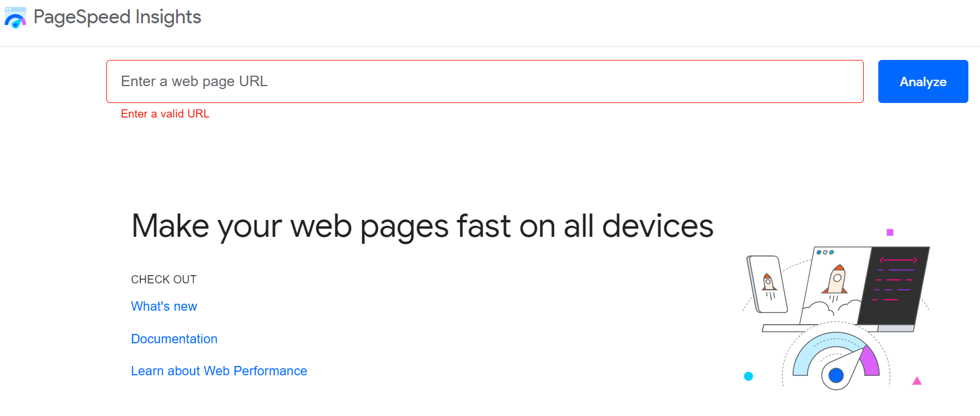
Task: Open the Documentation link
Action: (174, 339)
